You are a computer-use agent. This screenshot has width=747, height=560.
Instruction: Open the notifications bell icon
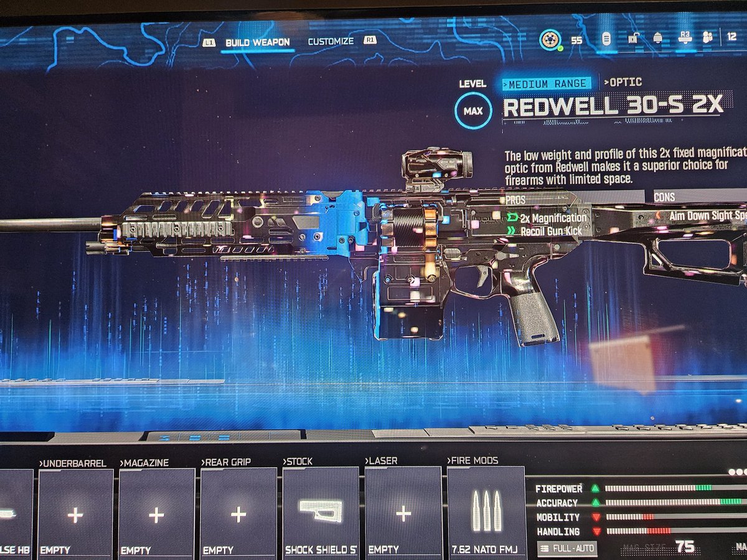658,38
